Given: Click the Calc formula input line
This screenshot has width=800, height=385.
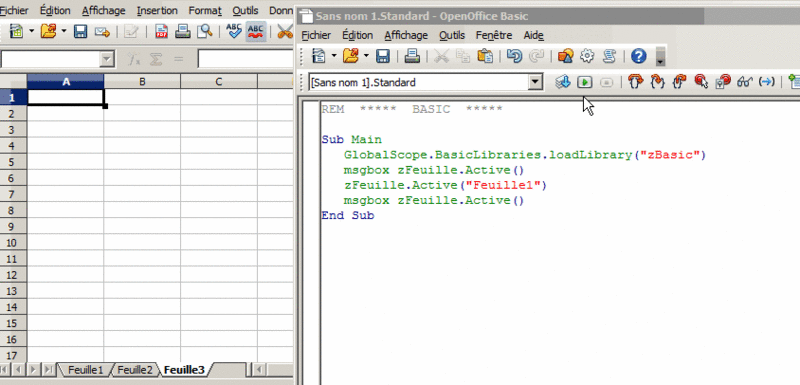Looking at the screenshot, I should [246, 60].
